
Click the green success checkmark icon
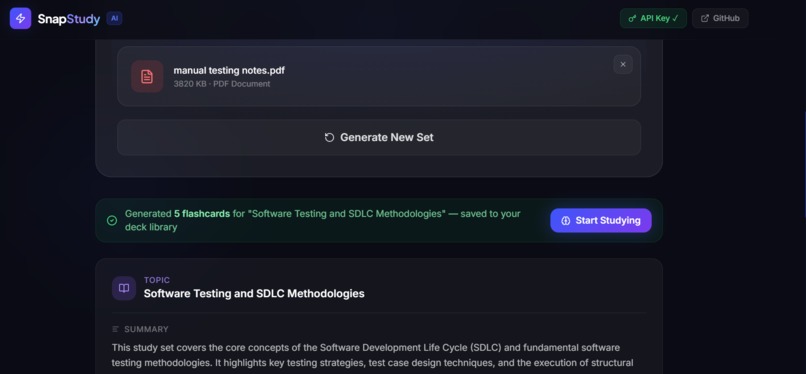tap(112, 220)
